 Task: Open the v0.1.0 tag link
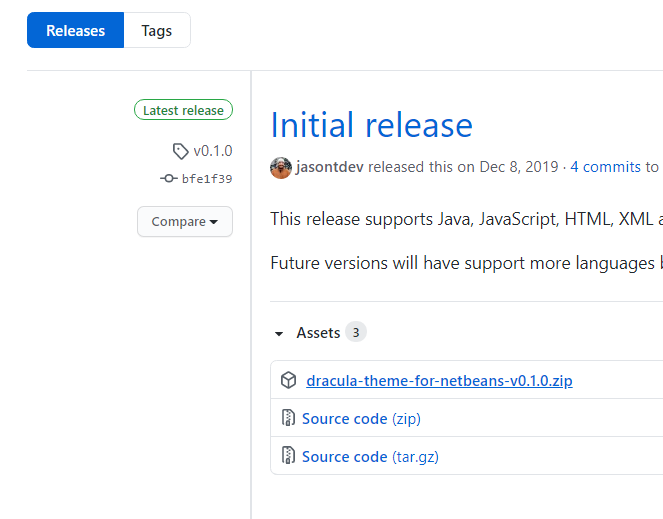point(213,151)
